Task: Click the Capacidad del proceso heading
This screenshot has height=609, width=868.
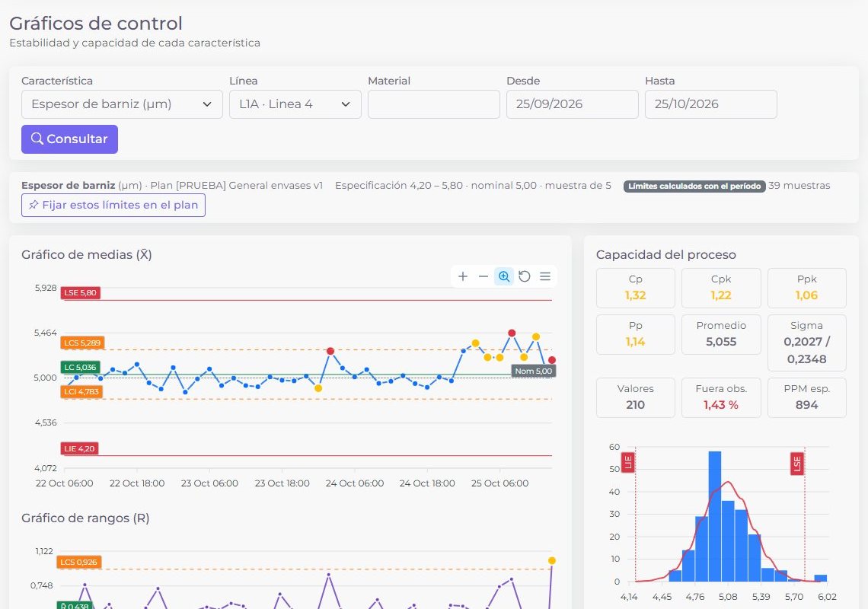Action: point(666,255)
